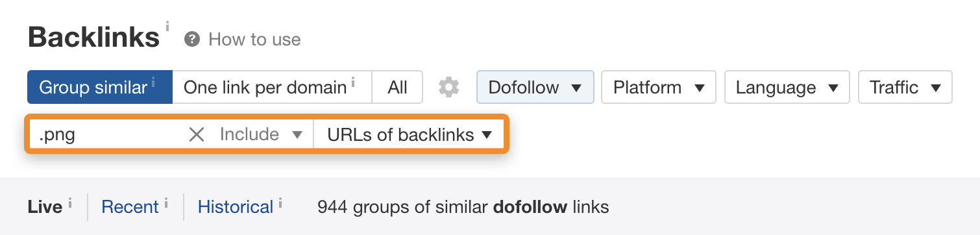Select the All grouping option

click(397, 87)
